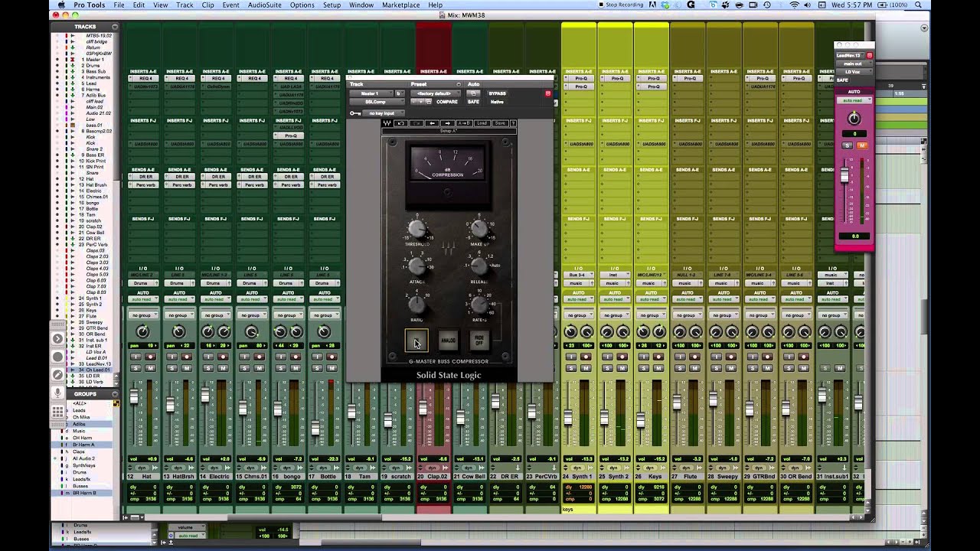Click the Waves logo in plugin toolbar
This screenshot has height=551, width=980.
[x=387, y=123]
